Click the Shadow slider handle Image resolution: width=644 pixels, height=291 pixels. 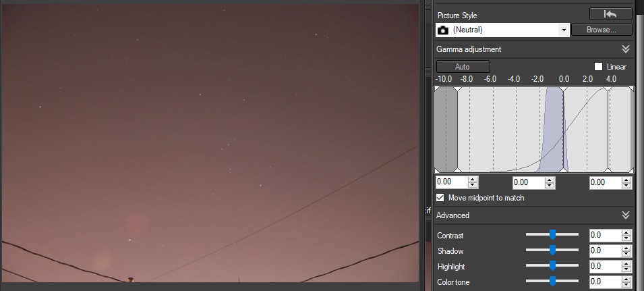[x=552, y=250]
